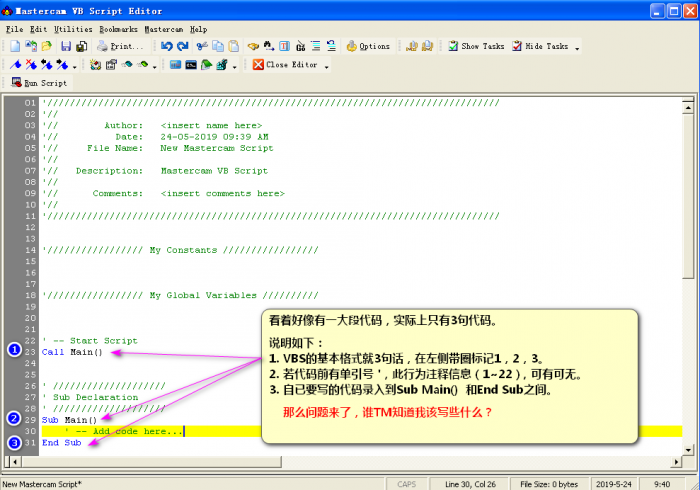
Task: Click the 'End Sub' code line
Action: (62, 443)
